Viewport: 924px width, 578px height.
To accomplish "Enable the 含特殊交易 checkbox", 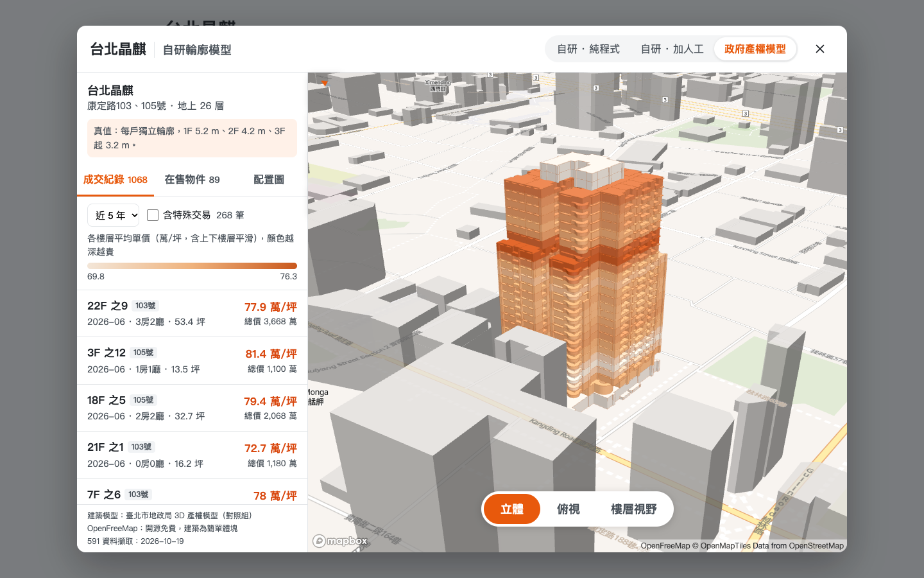I will (x=153, y=215).
